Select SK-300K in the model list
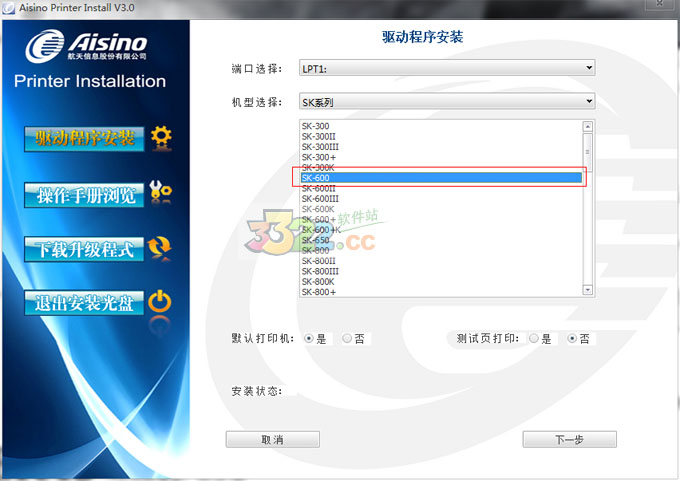 coord(441,168)
